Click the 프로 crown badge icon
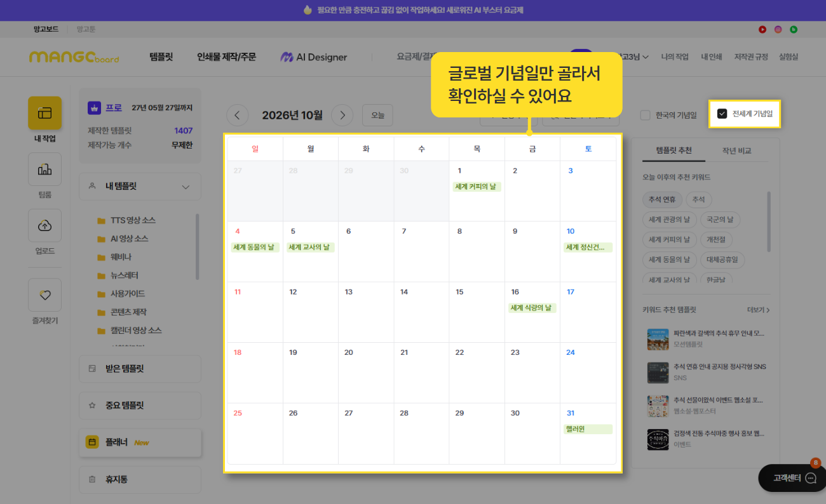This screenshot has width=826, height=504. coord(95,107)
